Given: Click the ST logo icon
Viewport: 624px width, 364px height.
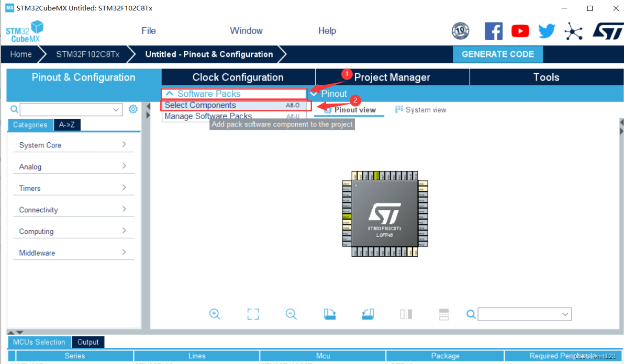Looking at the screenshot, I should [608, 31].
